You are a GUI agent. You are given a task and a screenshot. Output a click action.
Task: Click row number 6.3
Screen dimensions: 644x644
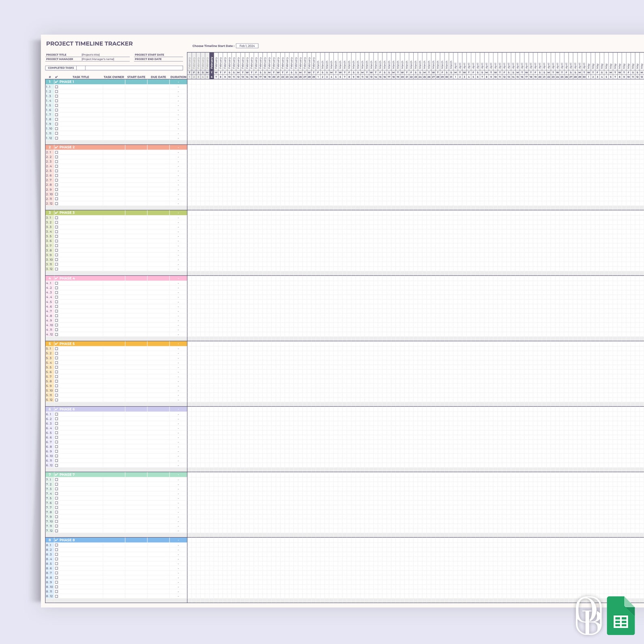(49, 423)
